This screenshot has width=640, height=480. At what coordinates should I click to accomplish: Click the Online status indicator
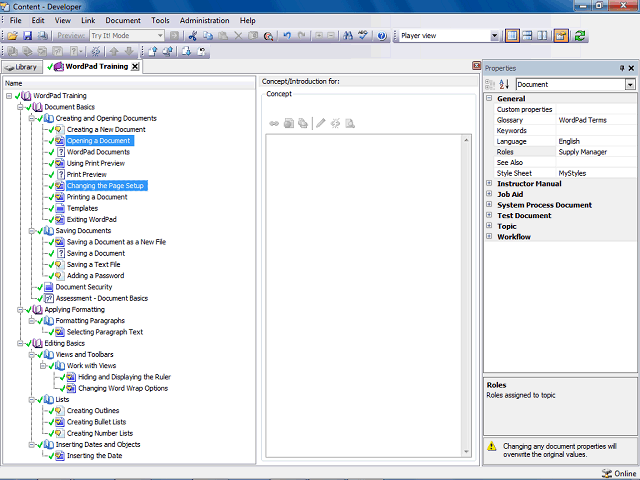(x=619, y=473)
